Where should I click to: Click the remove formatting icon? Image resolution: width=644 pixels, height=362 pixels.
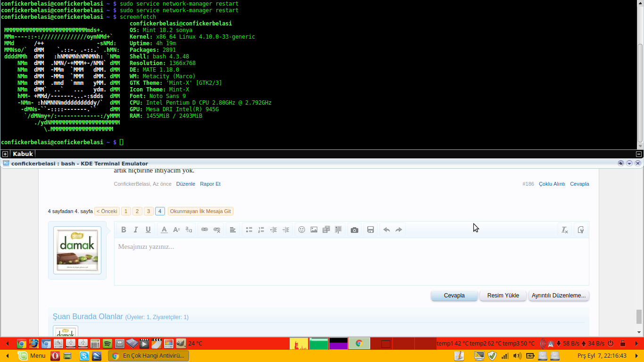(x=564, y=230)
